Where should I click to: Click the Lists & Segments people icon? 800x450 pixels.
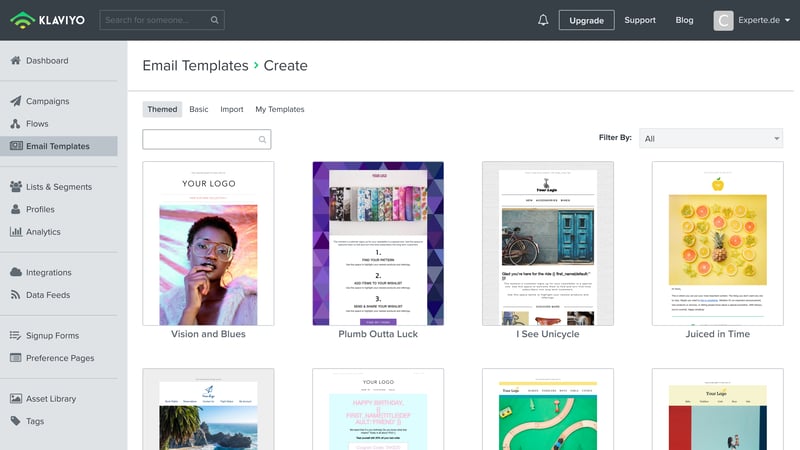16,187
